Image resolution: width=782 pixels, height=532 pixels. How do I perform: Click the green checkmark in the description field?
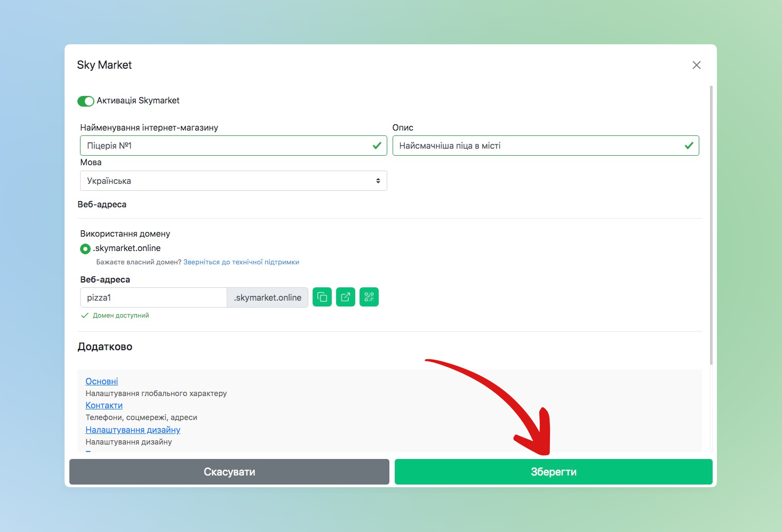point(689,146)
